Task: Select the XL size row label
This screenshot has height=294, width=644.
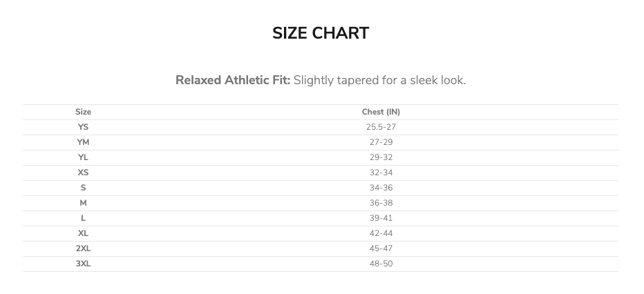Action: [x=83, y=233]
